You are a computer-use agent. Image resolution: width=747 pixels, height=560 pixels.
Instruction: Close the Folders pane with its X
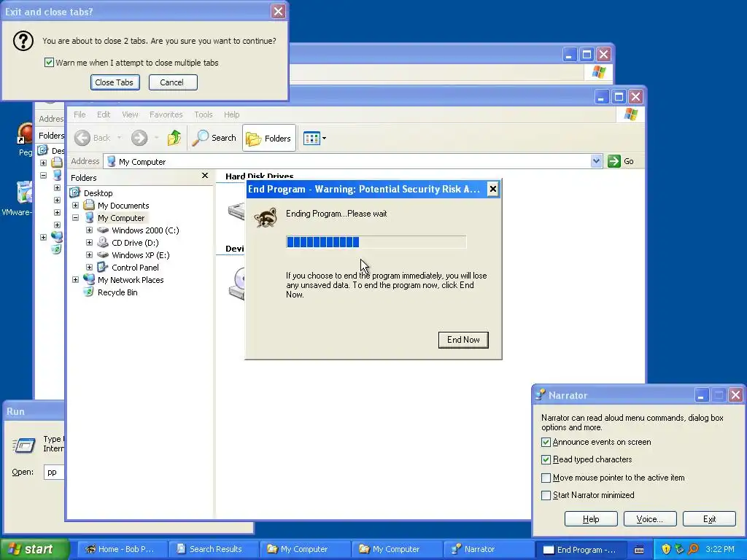point(205,176)
